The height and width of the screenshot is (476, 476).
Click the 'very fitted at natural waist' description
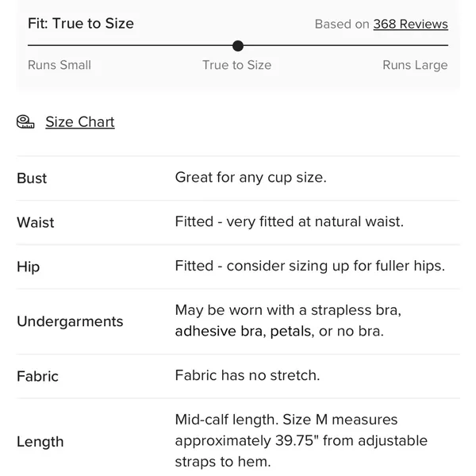coord(315,221)
